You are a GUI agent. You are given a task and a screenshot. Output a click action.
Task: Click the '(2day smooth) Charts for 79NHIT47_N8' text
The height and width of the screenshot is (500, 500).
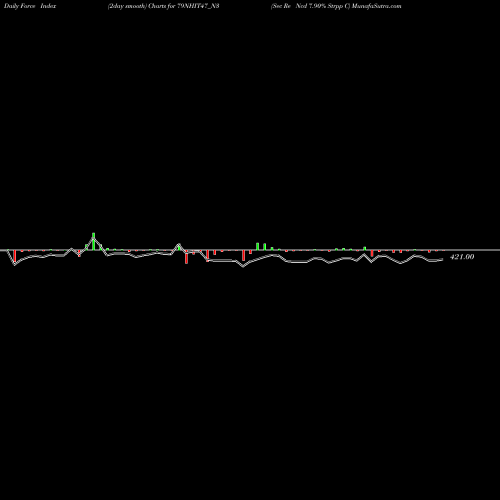[x=163, y=6]
